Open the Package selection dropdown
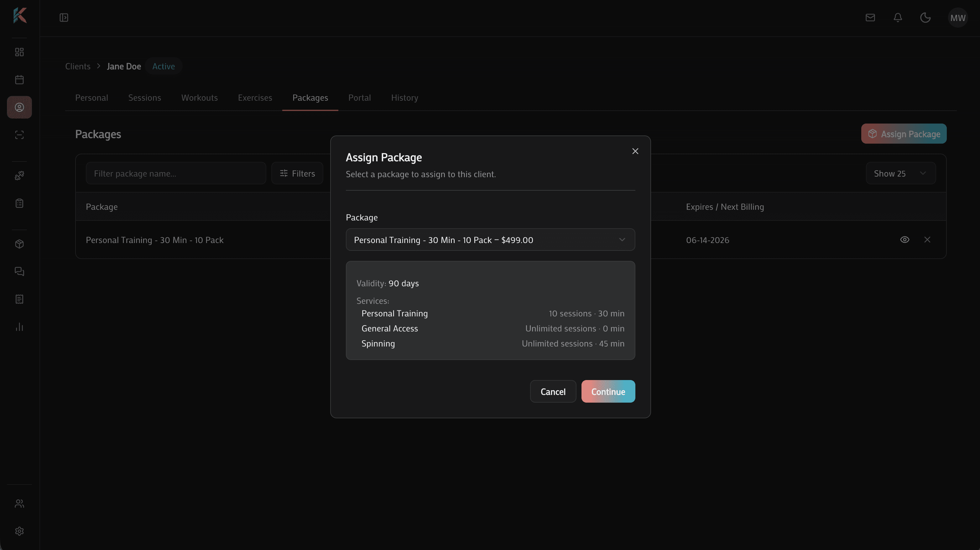980x550 pixels. tap(490, 240)
